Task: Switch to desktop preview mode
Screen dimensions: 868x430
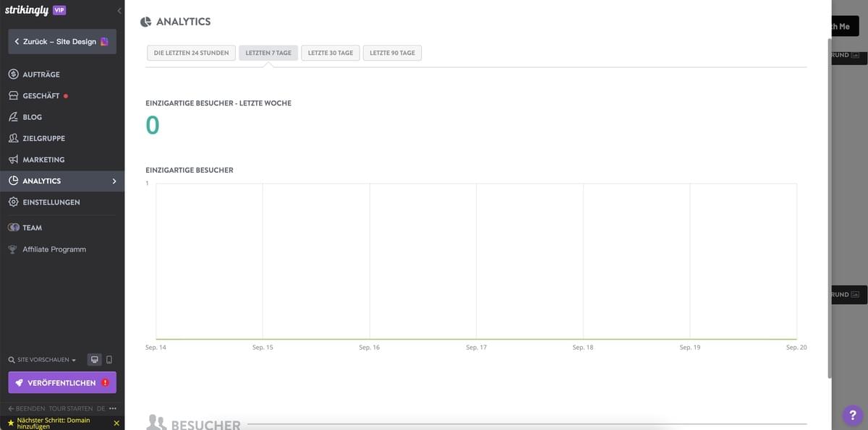Action: [95, 359]
